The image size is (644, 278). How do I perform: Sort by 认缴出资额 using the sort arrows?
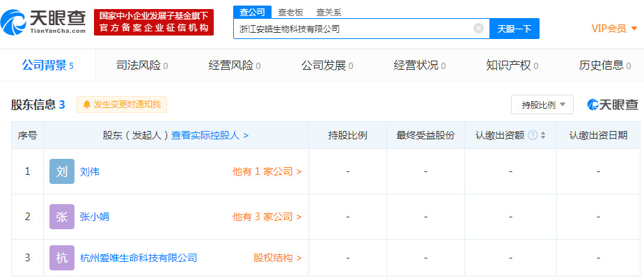click(543, 135)
